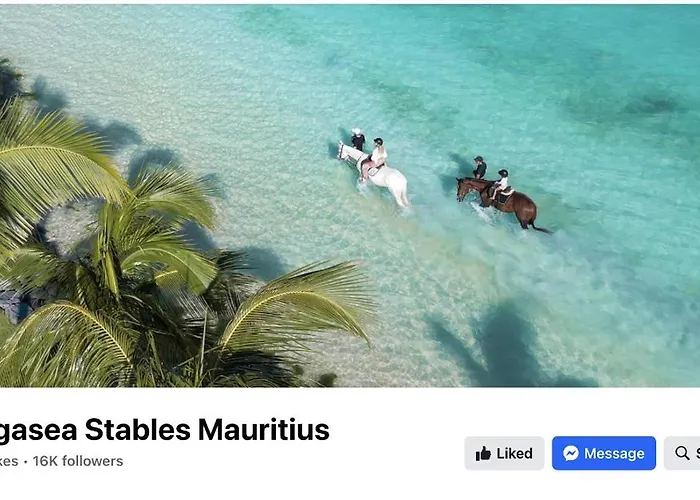700x500 pixels.
Task: Click the magnifying glass search icon
Action: click(682, 453)
